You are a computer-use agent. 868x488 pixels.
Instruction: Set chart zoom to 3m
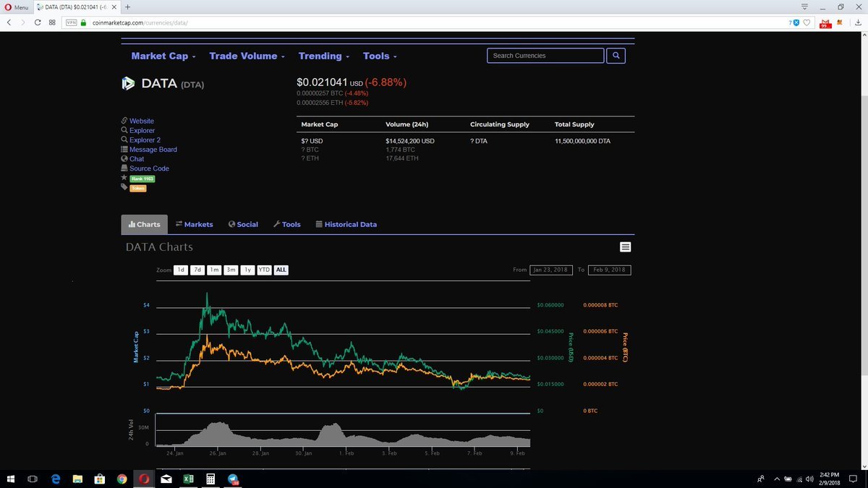tap(231, 270)
